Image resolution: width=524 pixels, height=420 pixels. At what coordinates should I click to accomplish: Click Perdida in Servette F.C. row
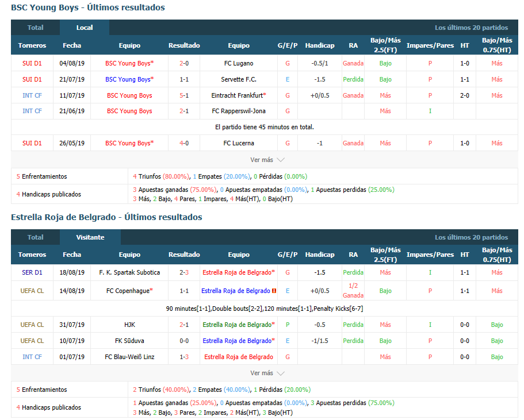click(x=353, y=79)
